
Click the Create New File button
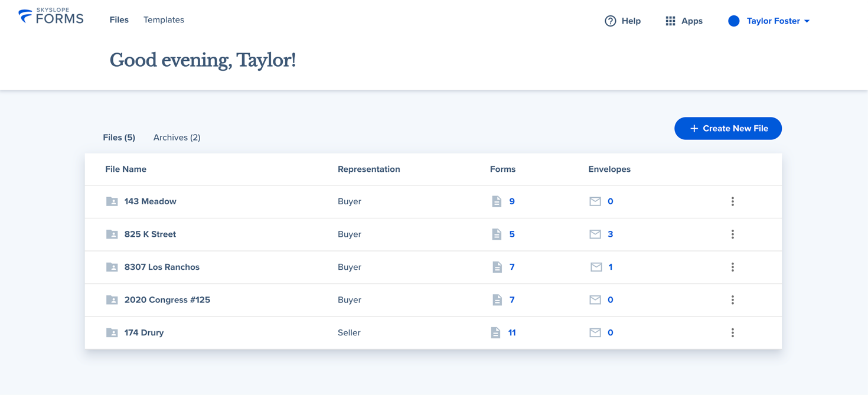[x=727, y=129]
